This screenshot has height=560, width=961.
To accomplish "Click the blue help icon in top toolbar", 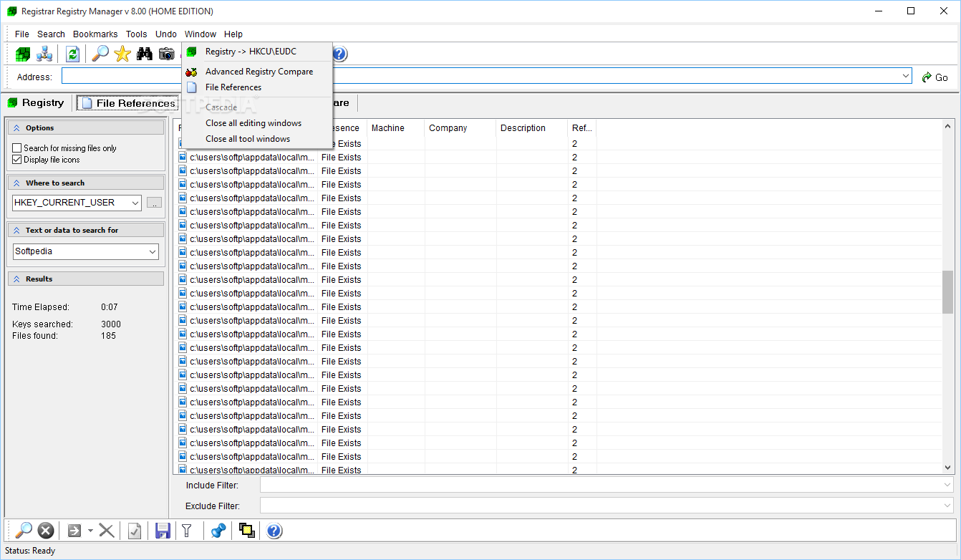I will tap(339, 54).
